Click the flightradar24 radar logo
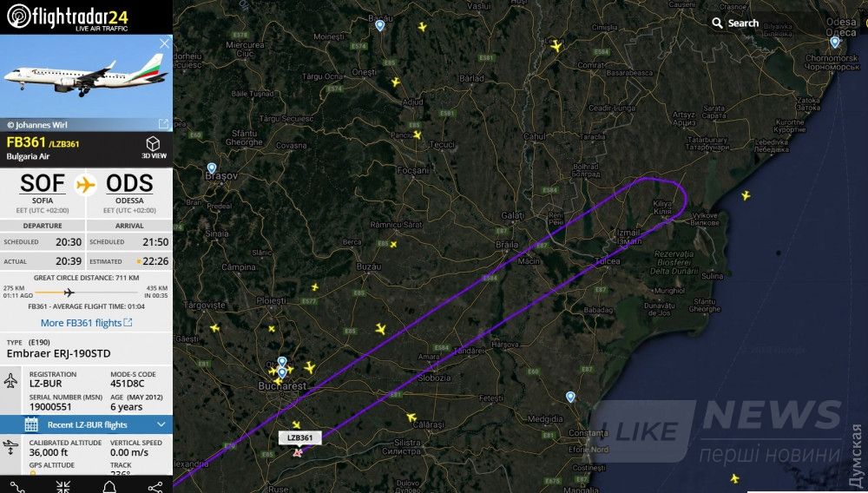 19,16
